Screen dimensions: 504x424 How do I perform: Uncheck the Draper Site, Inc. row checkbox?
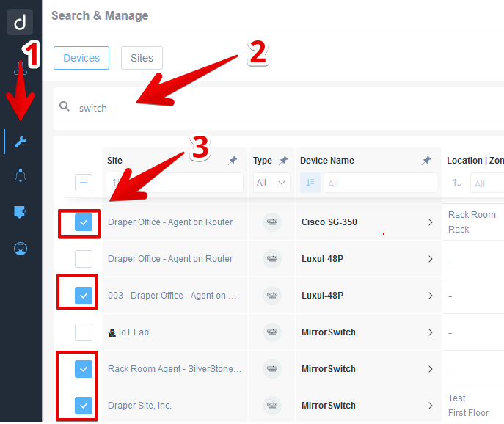[84, 406]
